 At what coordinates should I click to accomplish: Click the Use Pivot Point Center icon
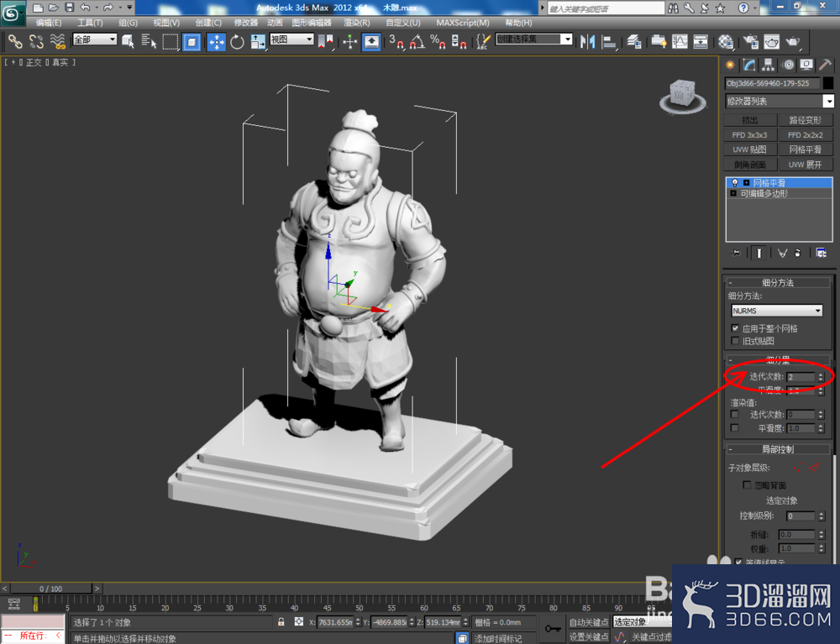point(326,41)
